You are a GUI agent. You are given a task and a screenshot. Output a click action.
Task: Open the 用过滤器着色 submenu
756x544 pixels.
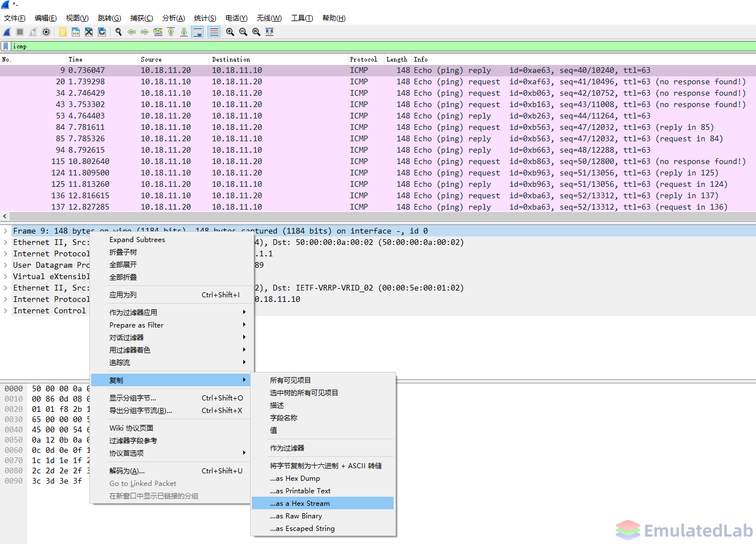[x=171, y=350]
